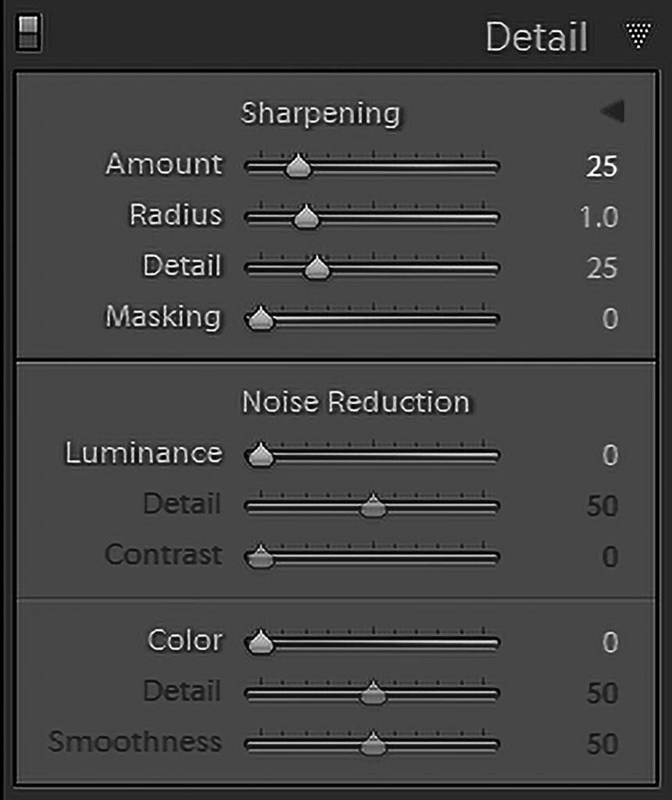
Task: Click the Sharpening Radius slider handle
Action: coord(306,217)
